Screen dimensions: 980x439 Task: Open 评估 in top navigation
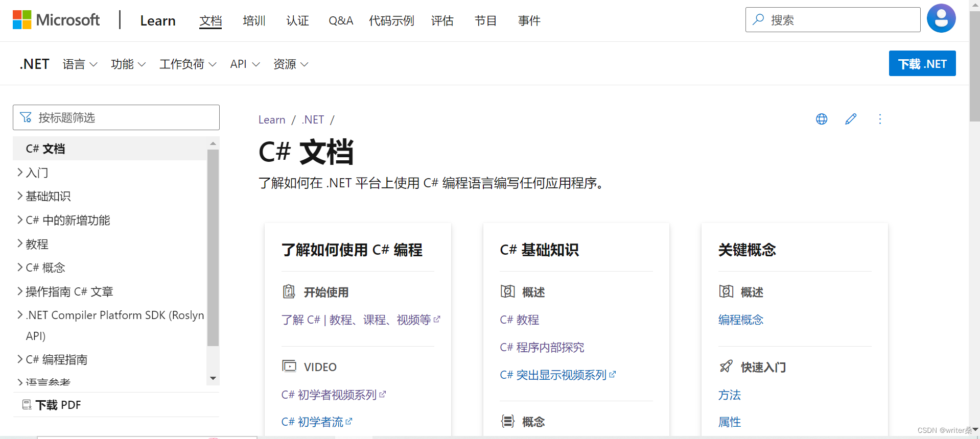click(442, 21)
